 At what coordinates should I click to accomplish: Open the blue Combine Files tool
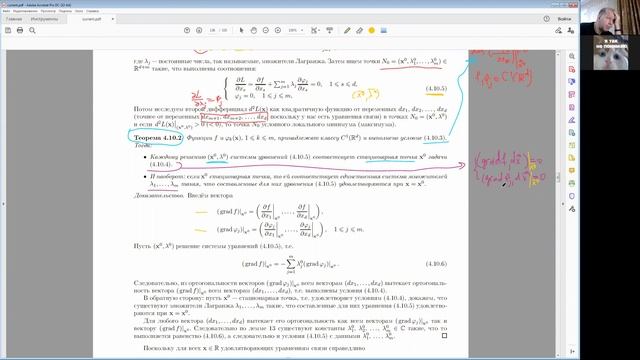[572, 82]
